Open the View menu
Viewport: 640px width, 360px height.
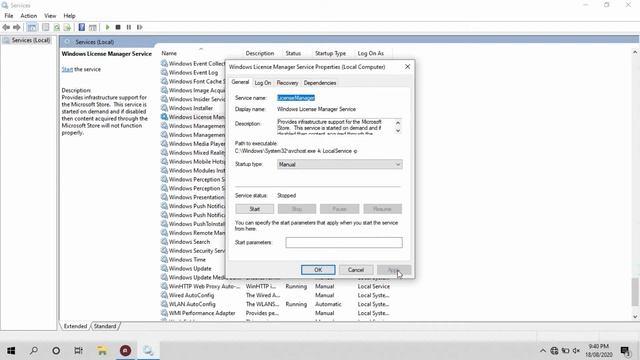pos(50,16)
